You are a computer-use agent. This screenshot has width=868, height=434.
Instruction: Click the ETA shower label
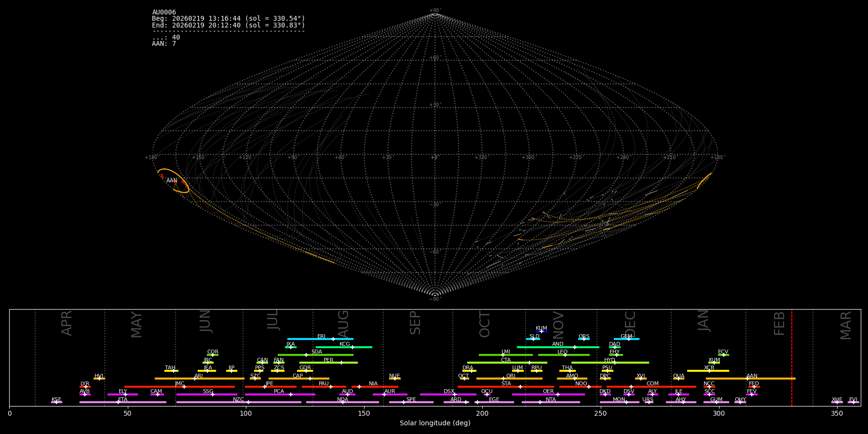point(123,400)
